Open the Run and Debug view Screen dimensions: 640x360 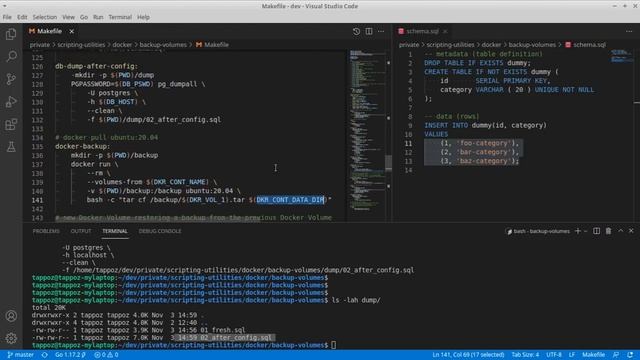point(11,102)
